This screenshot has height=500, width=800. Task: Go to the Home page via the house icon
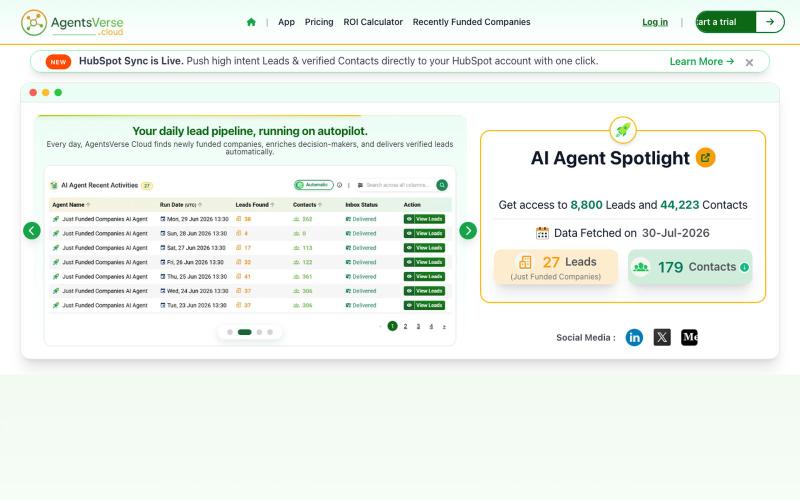click(251, 22)
